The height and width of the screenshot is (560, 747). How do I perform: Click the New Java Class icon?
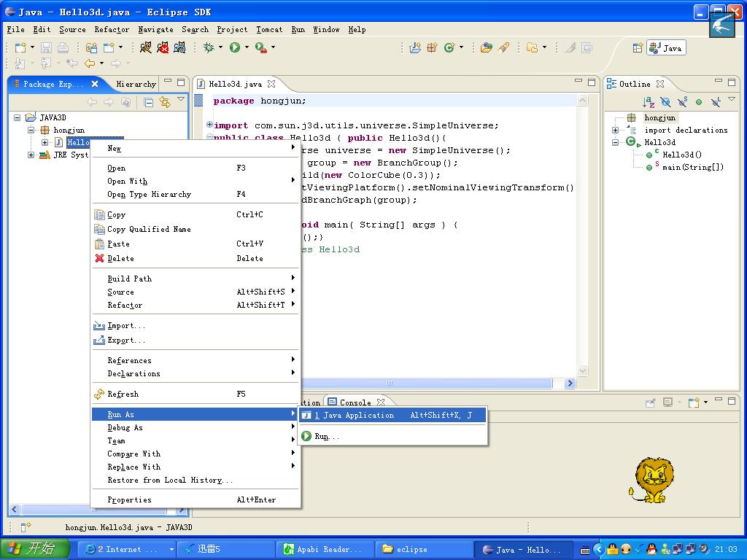[x=449, y=47]
